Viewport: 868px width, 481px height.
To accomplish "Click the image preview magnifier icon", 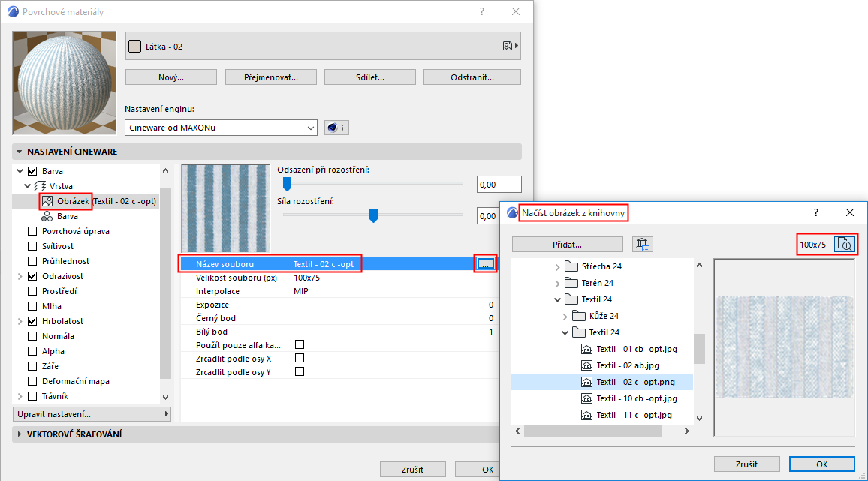I will coord(845,244).
